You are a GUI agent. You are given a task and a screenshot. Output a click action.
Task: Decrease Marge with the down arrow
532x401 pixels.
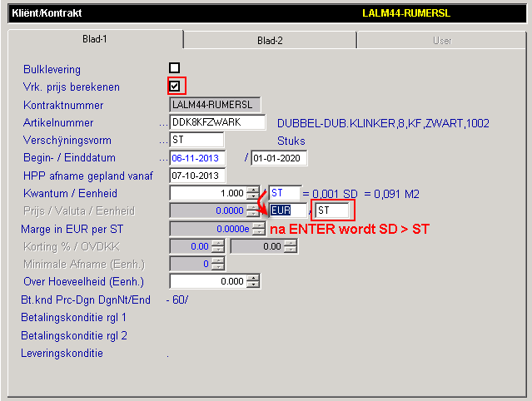tap(259, 232)
